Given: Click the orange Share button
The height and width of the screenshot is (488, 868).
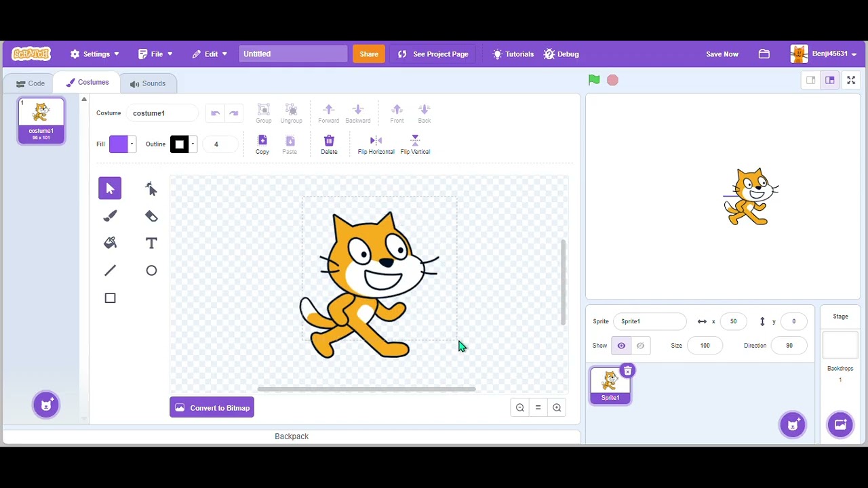Looking at the screenshot, I should tap(369, 54).
